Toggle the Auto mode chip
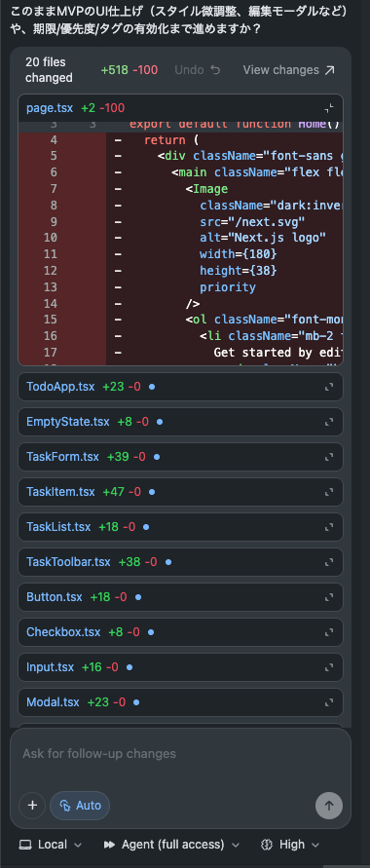 pos(80,806)
